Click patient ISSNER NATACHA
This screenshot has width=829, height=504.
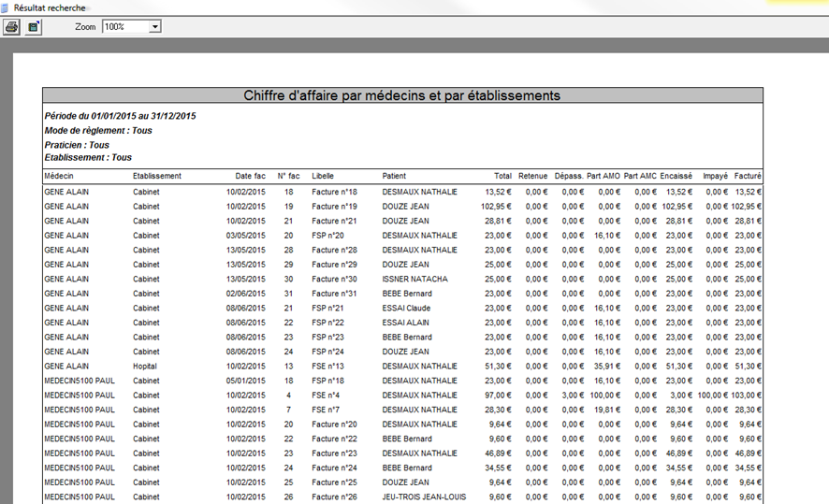(415, 279)
